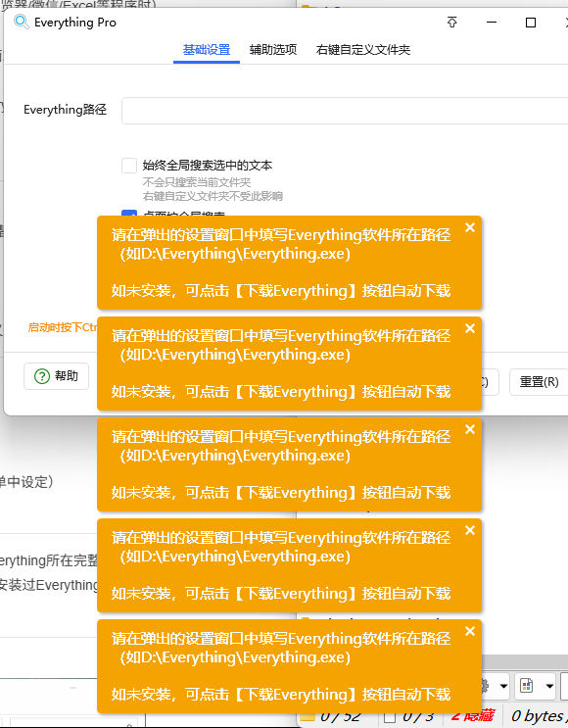Open the 右键自定义文件夹 tab
Viewport: 568px width, 728px height.
[363, 50]
